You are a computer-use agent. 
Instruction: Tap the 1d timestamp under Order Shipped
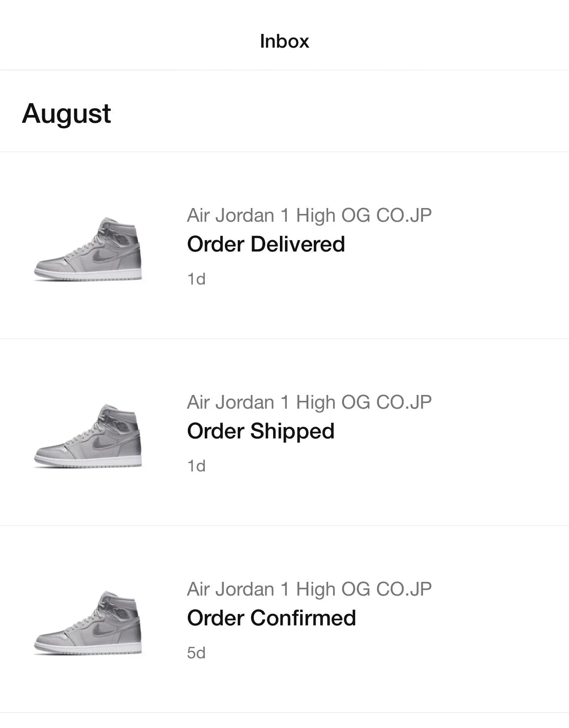point(196,466)
